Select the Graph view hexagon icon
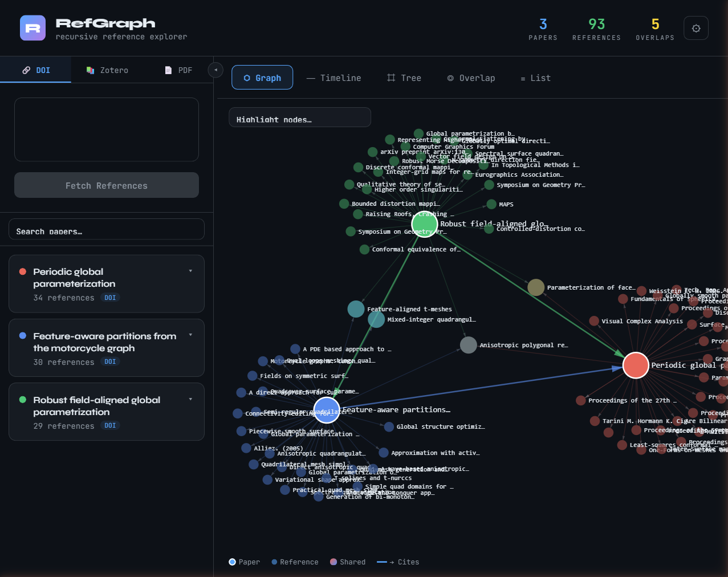The image size is (728, 577). pyautogui.click(x=247, y=78)
